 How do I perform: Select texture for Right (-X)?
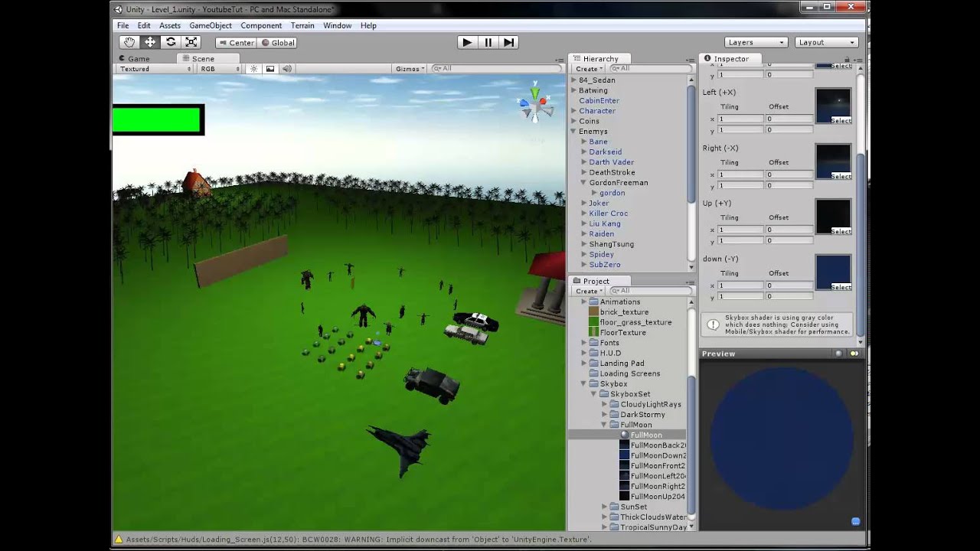click(841, 176)
